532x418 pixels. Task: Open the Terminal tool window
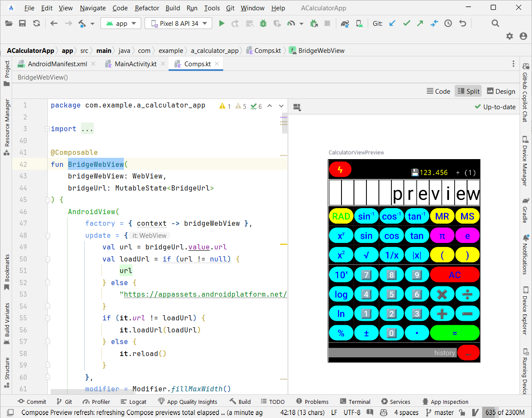(355, 401)
